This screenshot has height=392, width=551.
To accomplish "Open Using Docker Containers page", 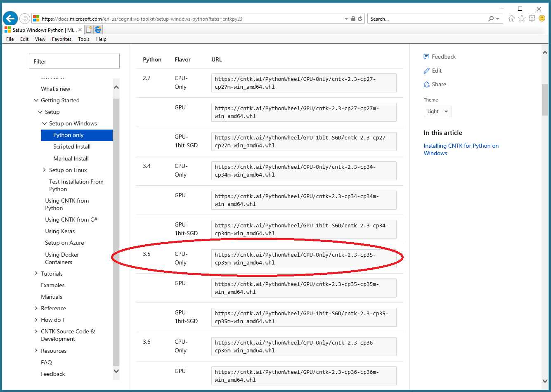I will point(62,258).
